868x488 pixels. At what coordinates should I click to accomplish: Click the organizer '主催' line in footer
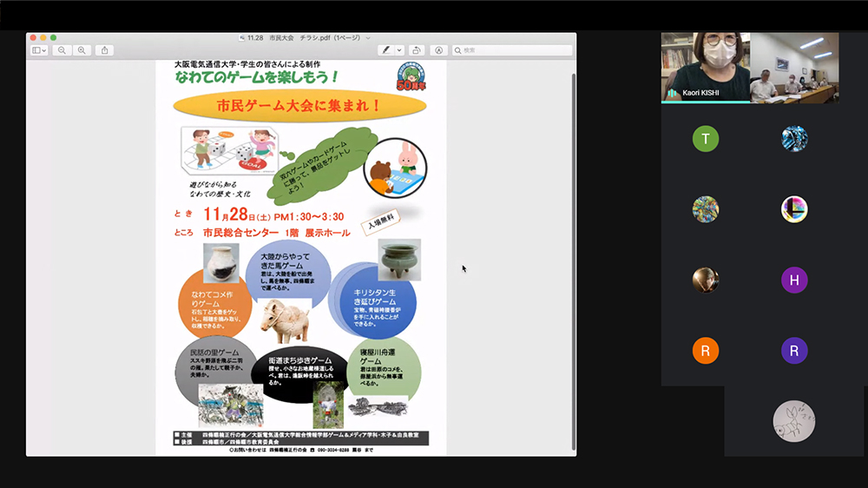[x=301, y=435]
